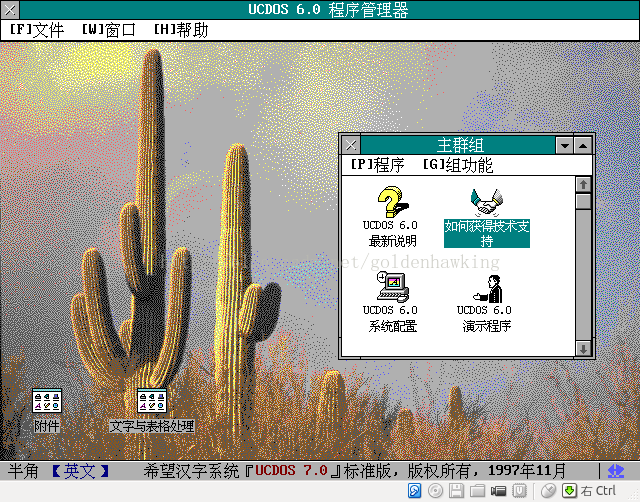Screen dimensions: 640x502
Task: Click the red UCDOS 7.0 text in status bar
Action: tap(291, 471)
